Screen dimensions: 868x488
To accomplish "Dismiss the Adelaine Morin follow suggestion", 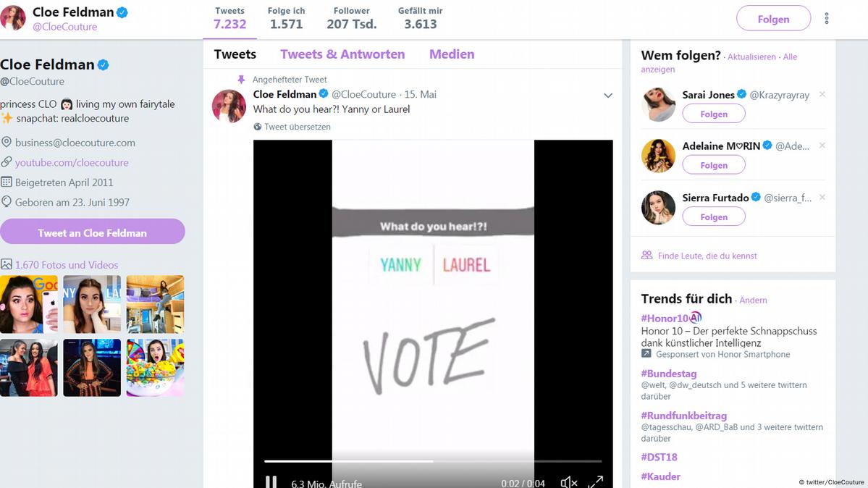I will [822, 145].
